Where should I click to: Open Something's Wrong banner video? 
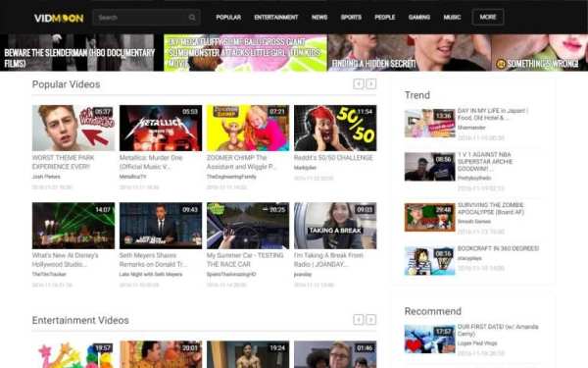tap(540, 53)
